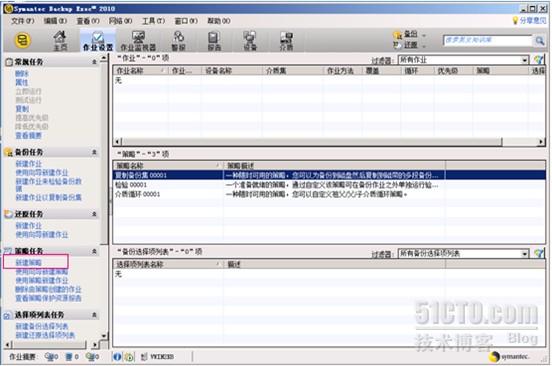Click the Symantec logo in status bar
The height and width of the screenshot is (366, 552).
(x=509, y=356)
